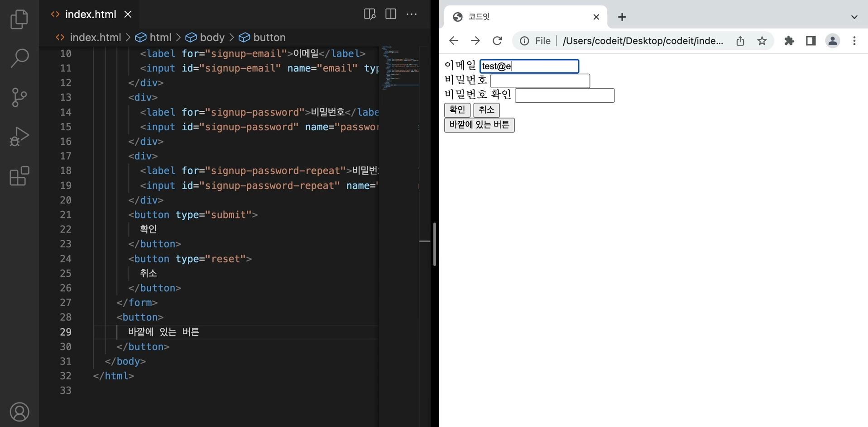
Task: Open the Extensions view
Action: [19, 176]
